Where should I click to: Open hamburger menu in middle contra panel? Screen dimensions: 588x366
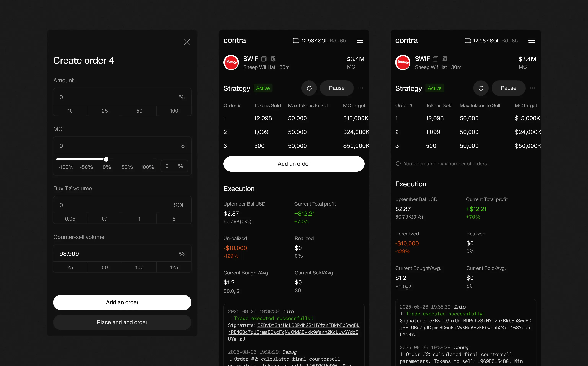(x=360, y=40)
